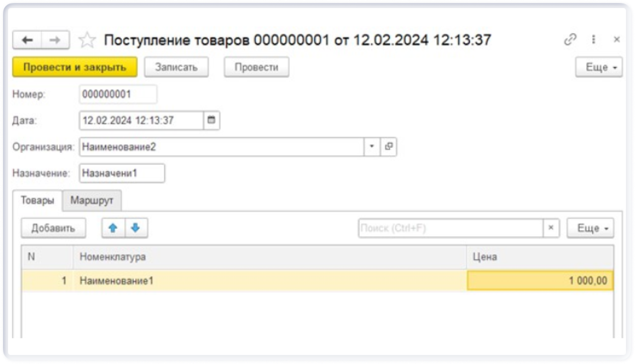Select the Товары tab

click(x=37, y=200)
